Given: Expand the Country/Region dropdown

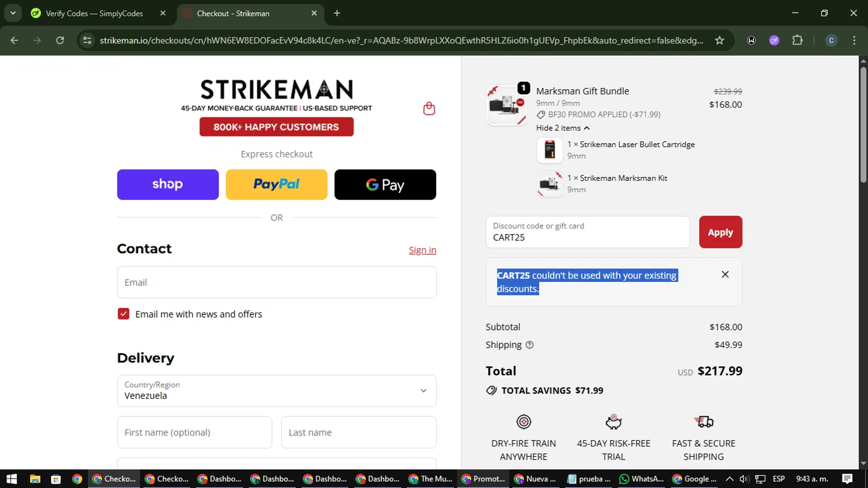Looking at the screenshot, I should [x=277, y=391].
